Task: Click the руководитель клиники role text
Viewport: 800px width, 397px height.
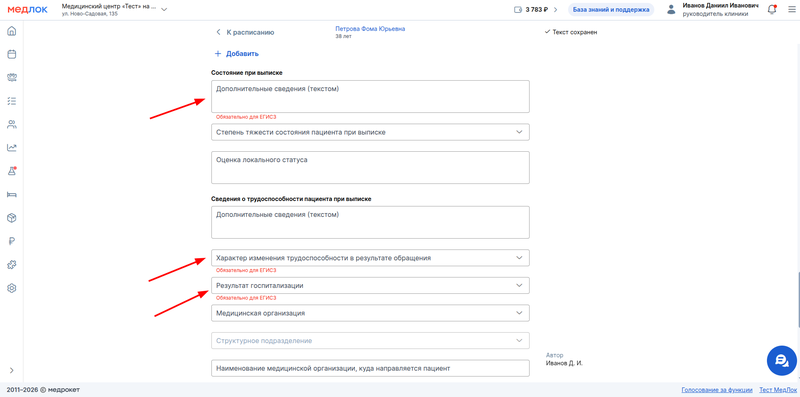Action: pos(715,14)
